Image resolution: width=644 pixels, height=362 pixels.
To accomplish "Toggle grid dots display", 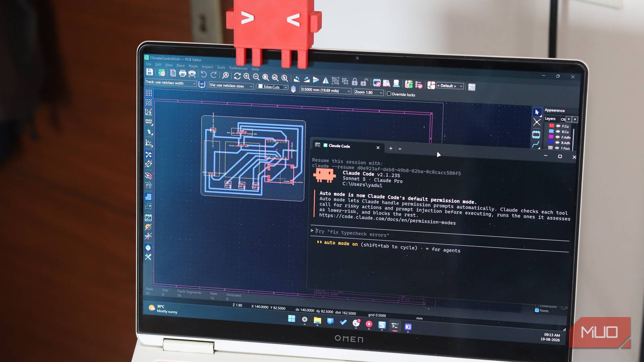I will pyautogui.click(x=149, y=93).
